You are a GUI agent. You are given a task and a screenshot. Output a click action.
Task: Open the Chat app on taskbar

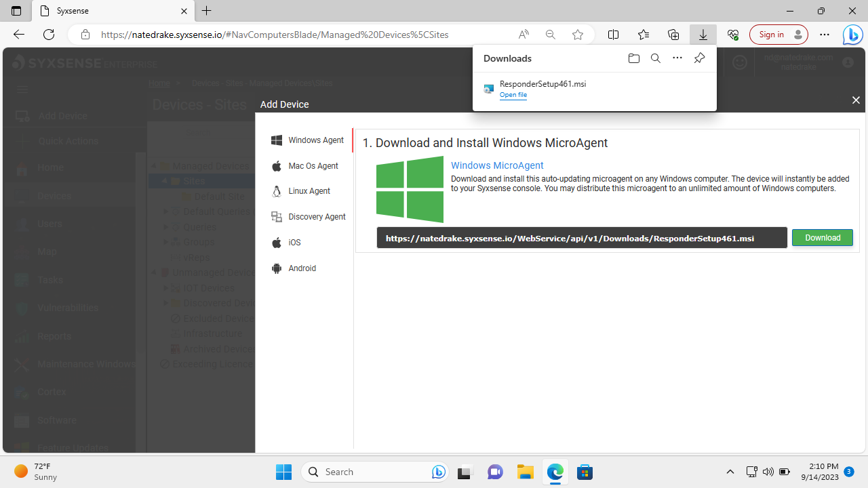click(x=495, y=472)
